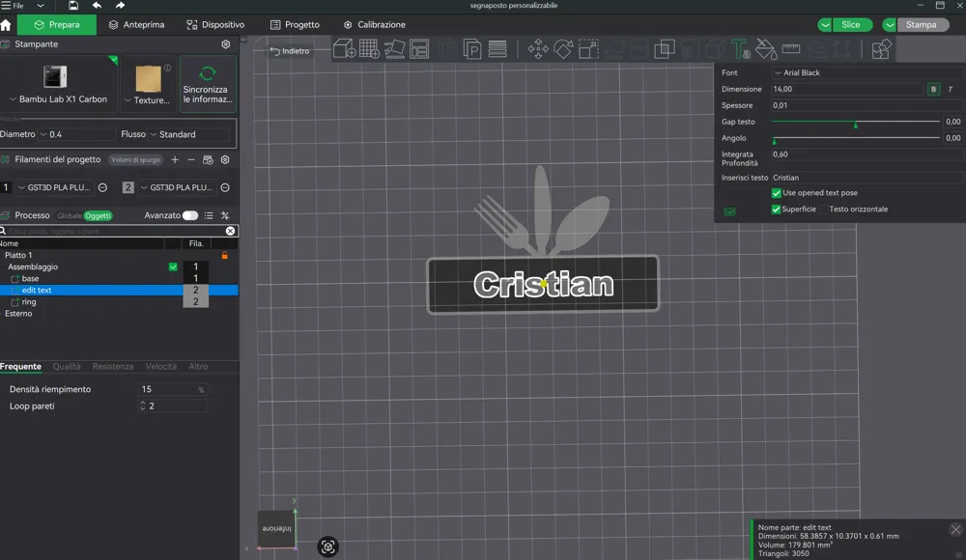Click the Variable layer height icon
966x560 pixels.
497,48
